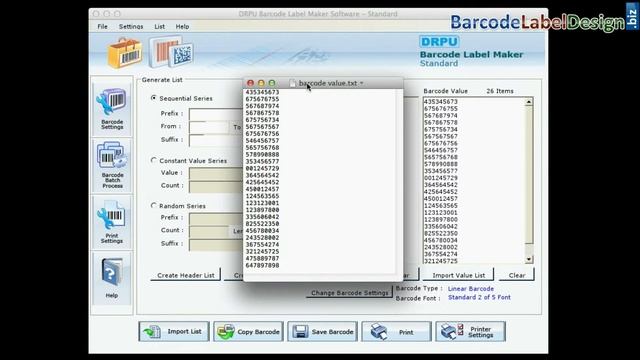
Task: Click Linear Barcode type link
Action: [471, 289]
